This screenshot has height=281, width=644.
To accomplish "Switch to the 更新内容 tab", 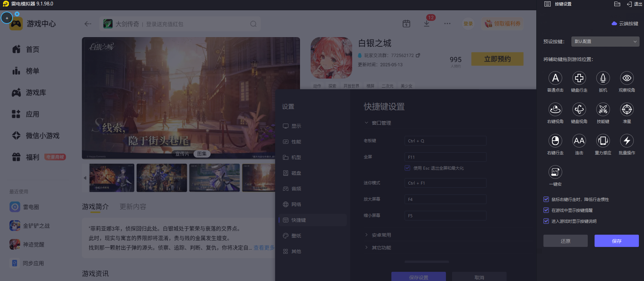I will pos(133,207).
